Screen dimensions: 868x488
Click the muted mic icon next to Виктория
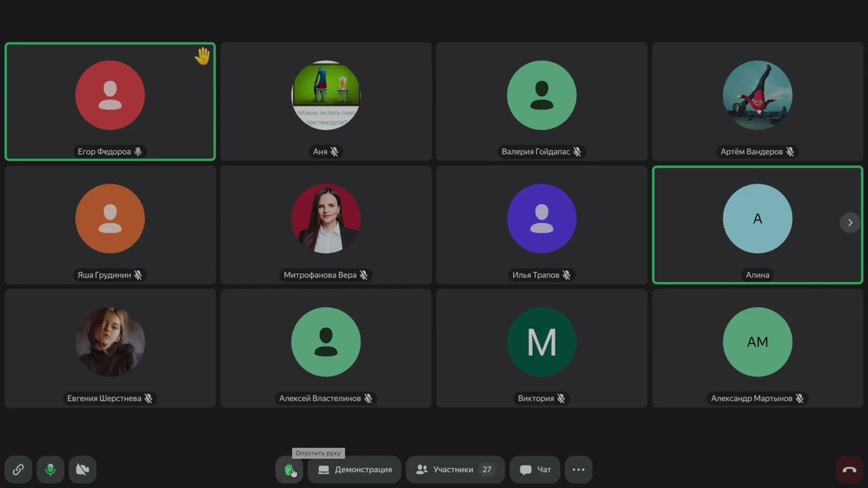[x=561, y=399]
